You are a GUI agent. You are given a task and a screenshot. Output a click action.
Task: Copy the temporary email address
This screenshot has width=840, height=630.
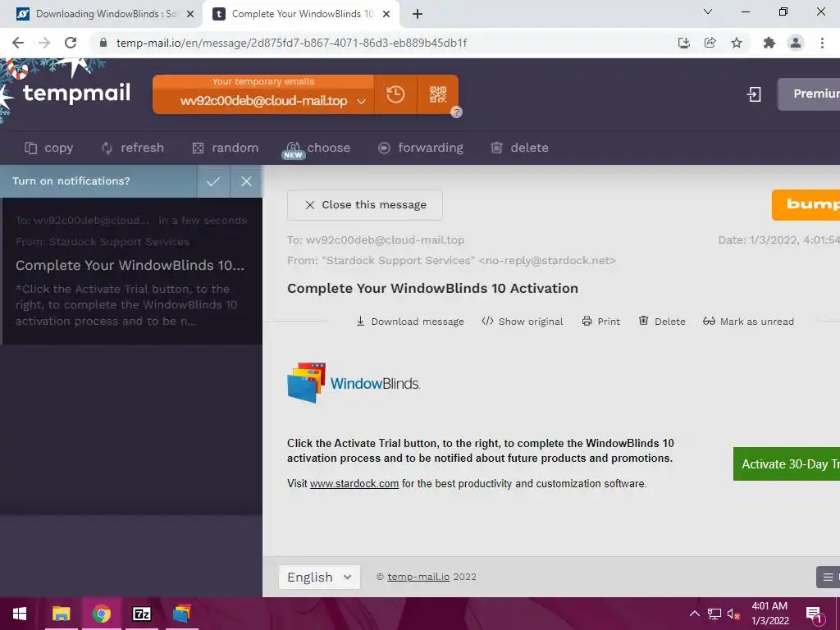48,148
